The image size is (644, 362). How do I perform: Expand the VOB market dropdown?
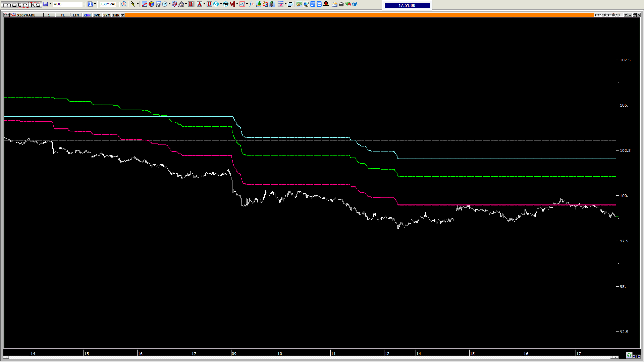84,4
